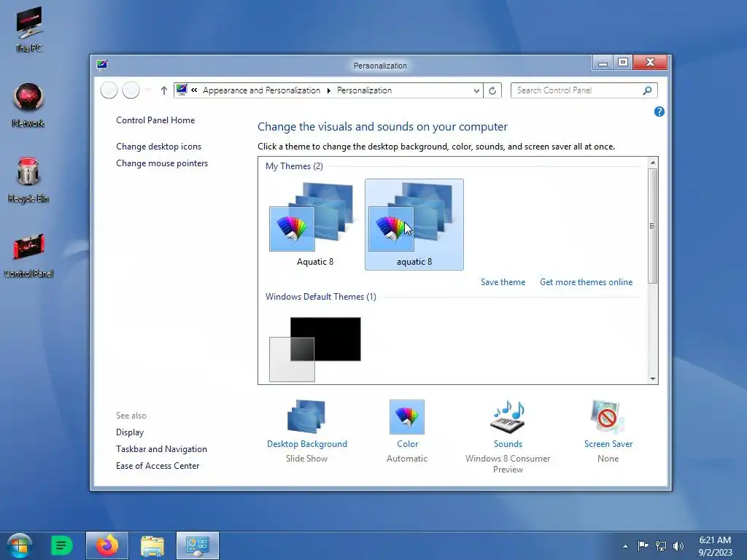This screenshot has height=560, width=747.
Task: Expand the previous-path double chevron in address bar
Action: point(194,90)
